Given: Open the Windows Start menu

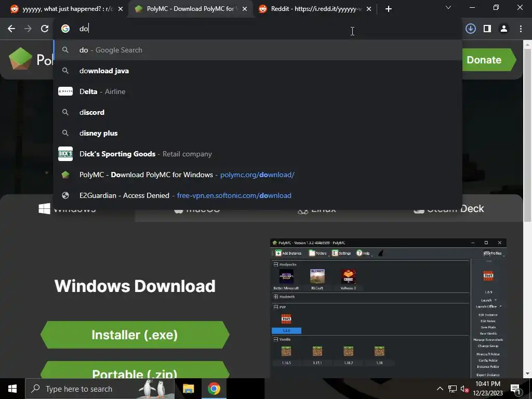Looking at the screenshot, I should click(12, 389).
